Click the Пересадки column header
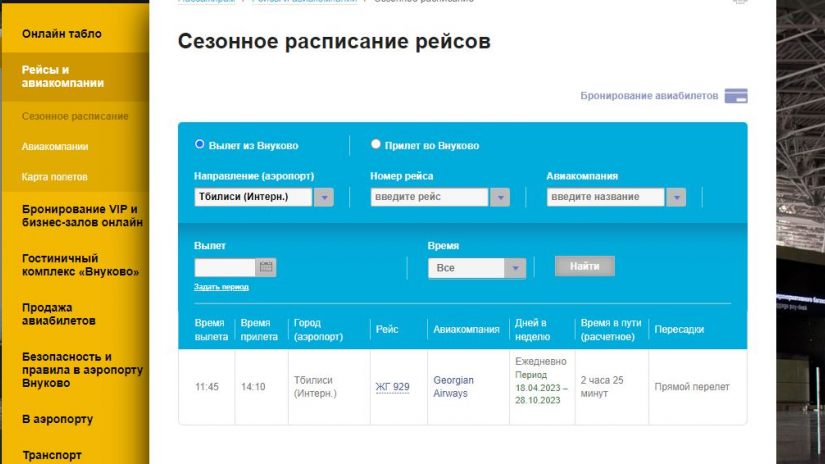 pyautogui.click(x=679, y=329)
